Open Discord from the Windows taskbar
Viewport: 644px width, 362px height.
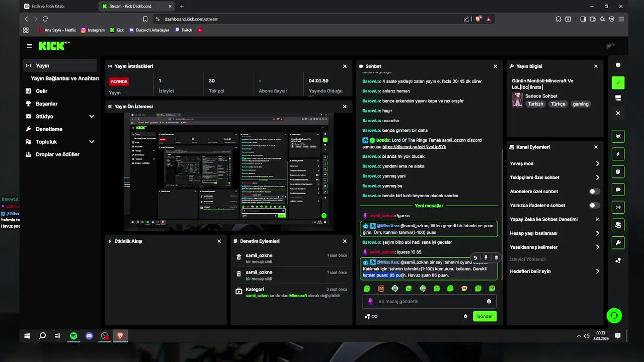pyautogui.click(x=89, y=336)
